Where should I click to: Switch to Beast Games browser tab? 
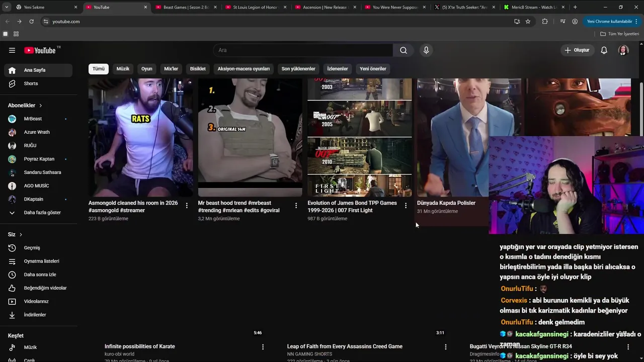coord(186,7)
